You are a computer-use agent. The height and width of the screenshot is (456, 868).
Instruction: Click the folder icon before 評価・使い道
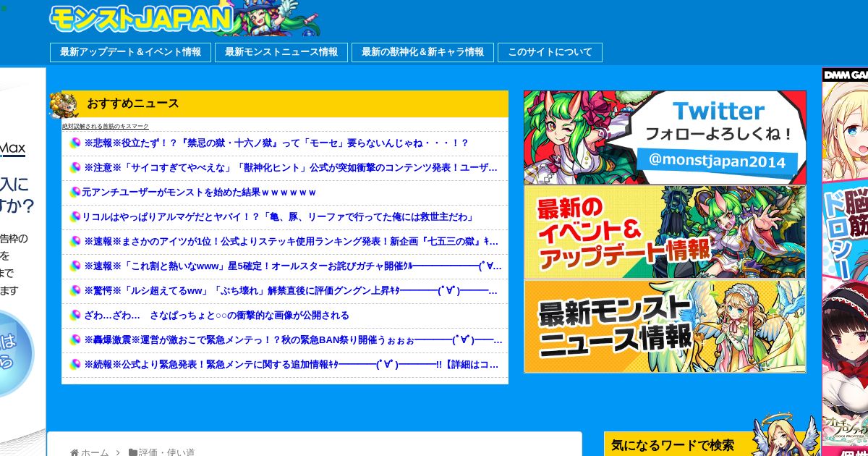tap(133, 452)
